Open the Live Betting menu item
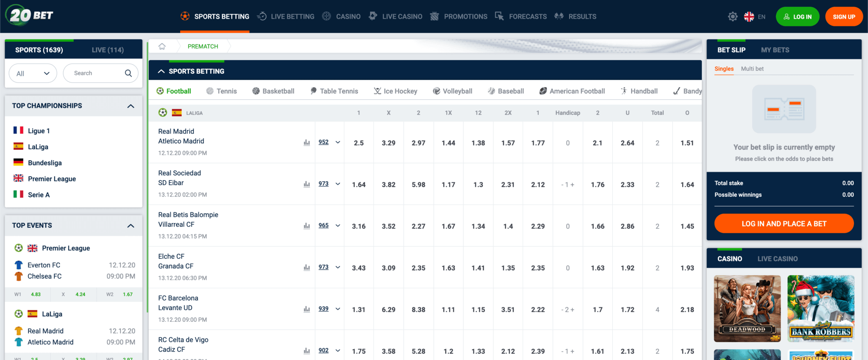The width and height of the screenshot is (868, 360). pos(286,17)
